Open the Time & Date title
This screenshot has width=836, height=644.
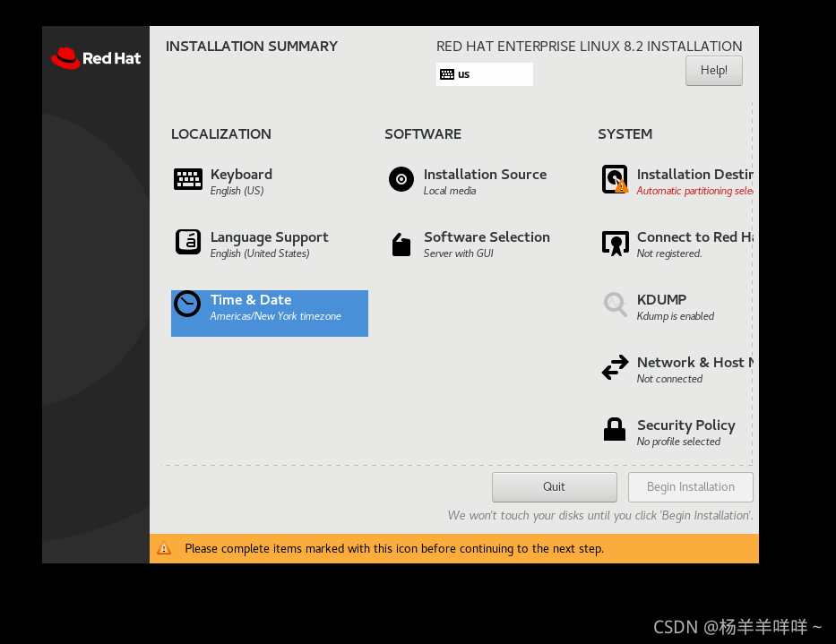(251, 300)
